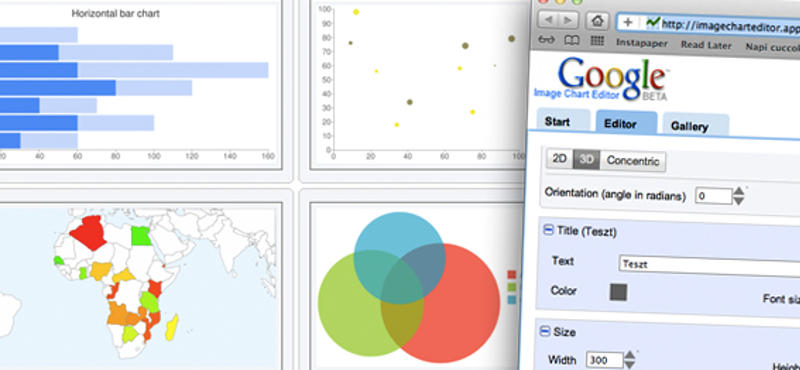The image size is (800, 370).
Task: Open the Top Sites grid icon
Action: click(597, 41)
